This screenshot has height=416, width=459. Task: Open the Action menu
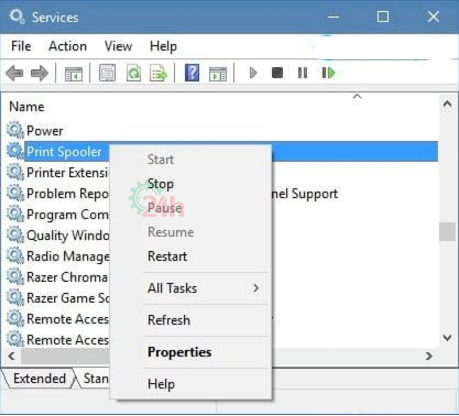tap(68, 46)
